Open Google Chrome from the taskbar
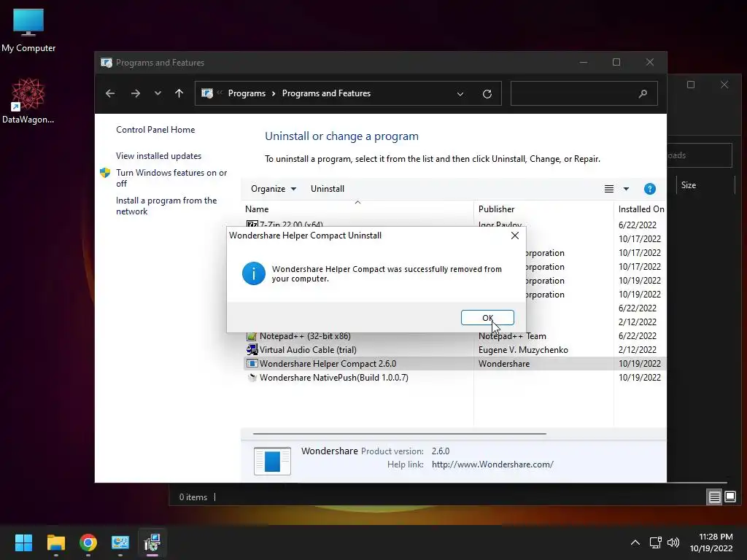Viewport: 747px width, 560px height. click(x=88, y=542)
